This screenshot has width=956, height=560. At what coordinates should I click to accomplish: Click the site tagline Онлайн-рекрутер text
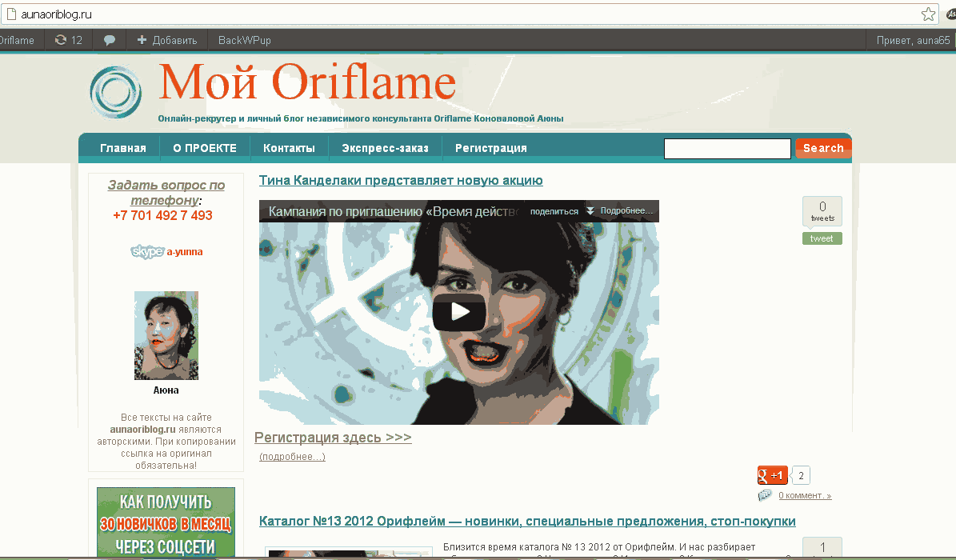pos(360,118)
